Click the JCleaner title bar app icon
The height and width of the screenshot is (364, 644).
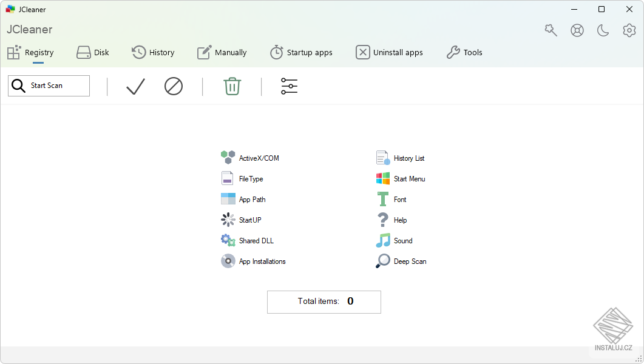[10, 9]
